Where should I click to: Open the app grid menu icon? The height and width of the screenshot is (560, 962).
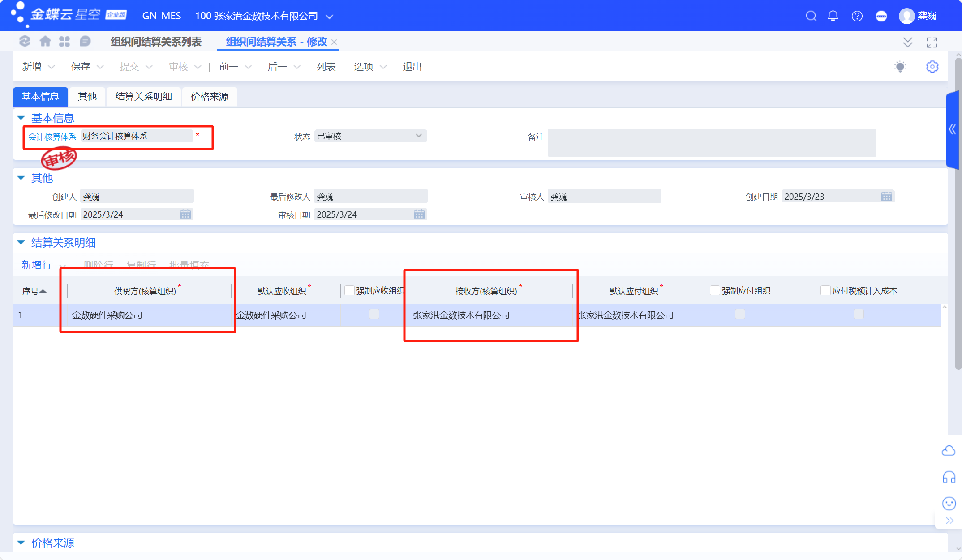(64, 42)
